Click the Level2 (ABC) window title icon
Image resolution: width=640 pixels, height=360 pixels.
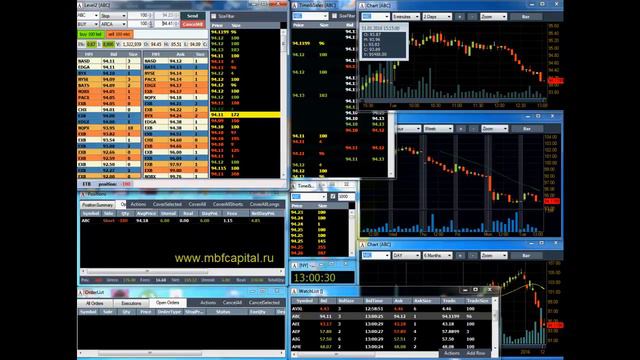(x=80, y=5)
